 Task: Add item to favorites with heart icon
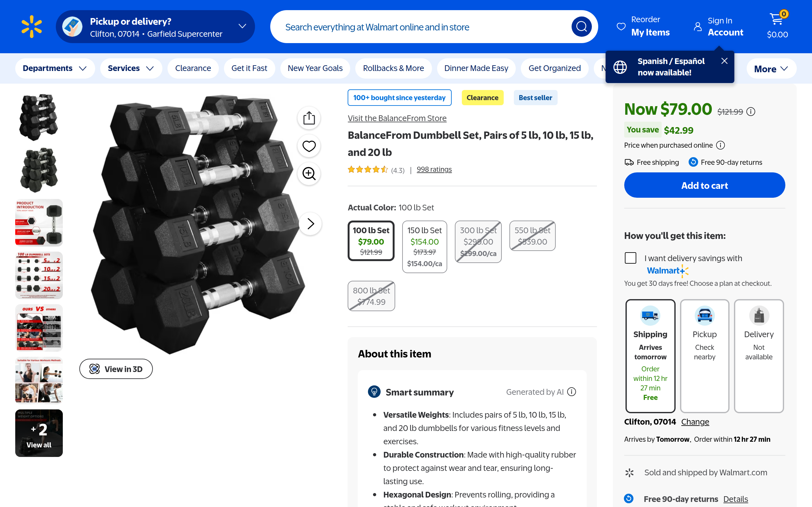tap(309, 146)
